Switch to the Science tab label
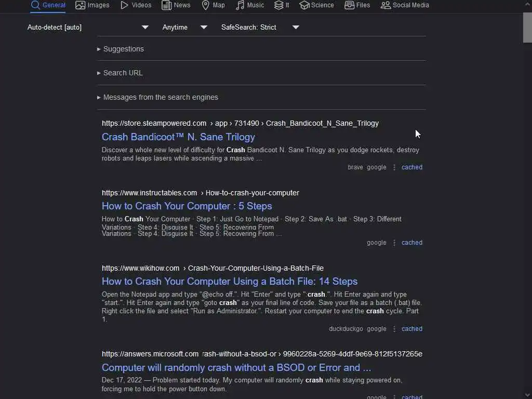The width and height of the screenshot is (532, 399). [322, 5]
